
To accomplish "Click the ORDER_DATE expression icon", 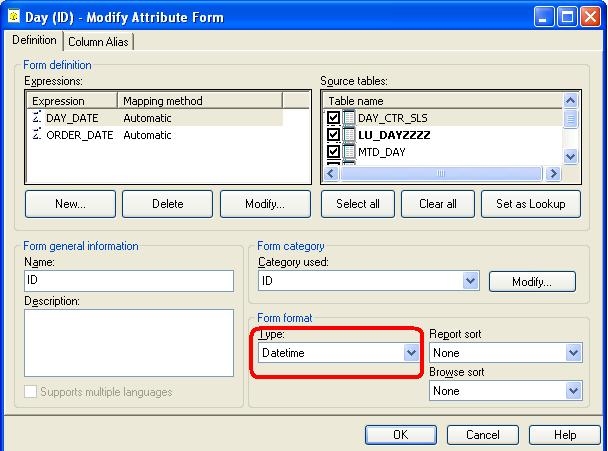I will [x=37, y=135].
